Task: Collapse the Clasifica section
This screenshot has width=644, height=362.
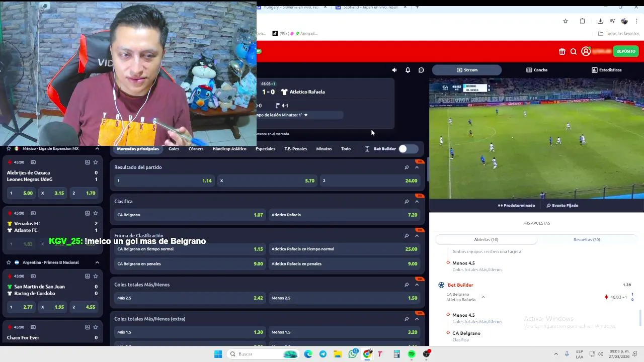Action: click(417, 201)
